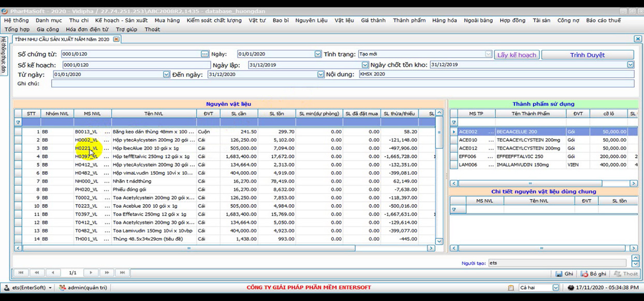Open the Đến ngày date picker
The width and height of the screenshot is (644, 301).
pyautogui.click(x=320, y=74)
